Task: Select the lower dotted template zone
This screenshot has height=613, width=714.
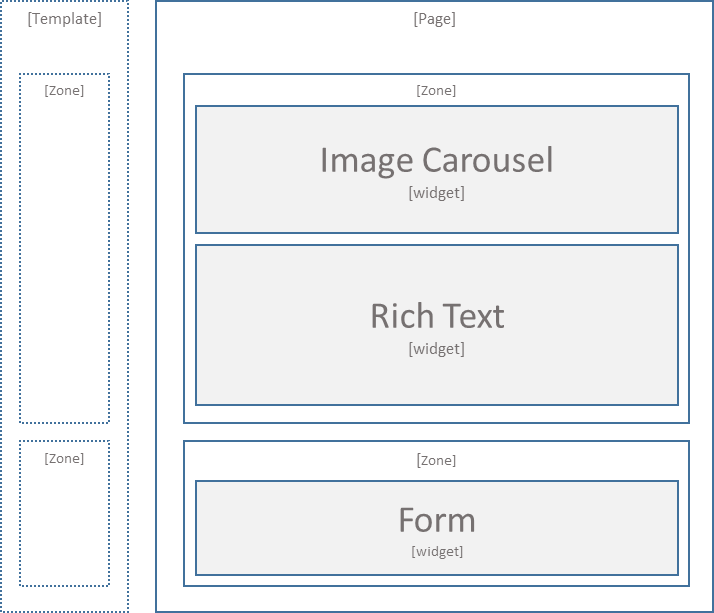Action: [64, 513]
